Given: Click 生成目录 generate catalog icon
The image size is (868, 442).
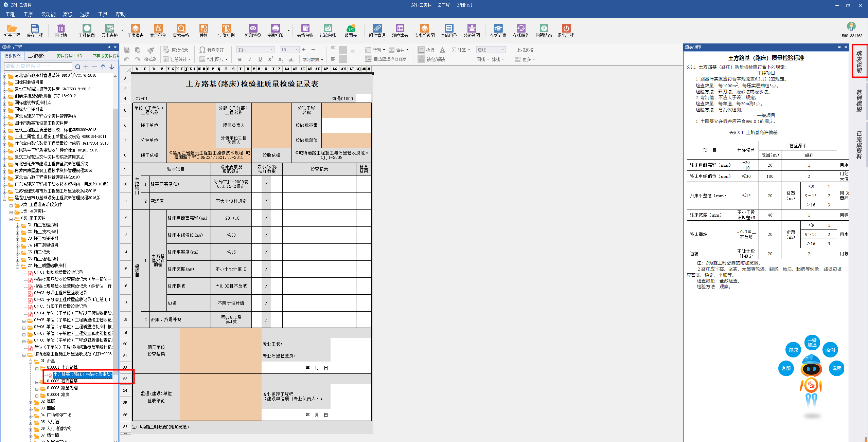Looking at the screenshot, I should [x=449, y=31].
